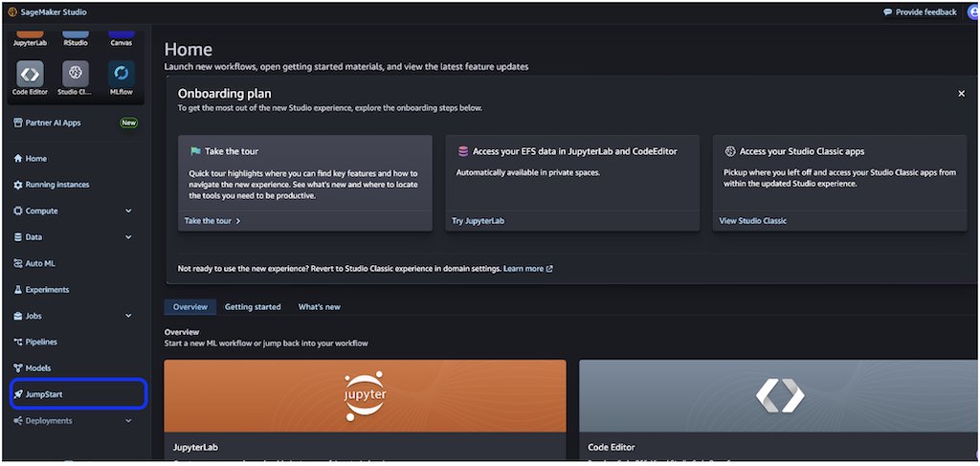
Task: Click the Take the tour link
Action: (x=208, y=221)
